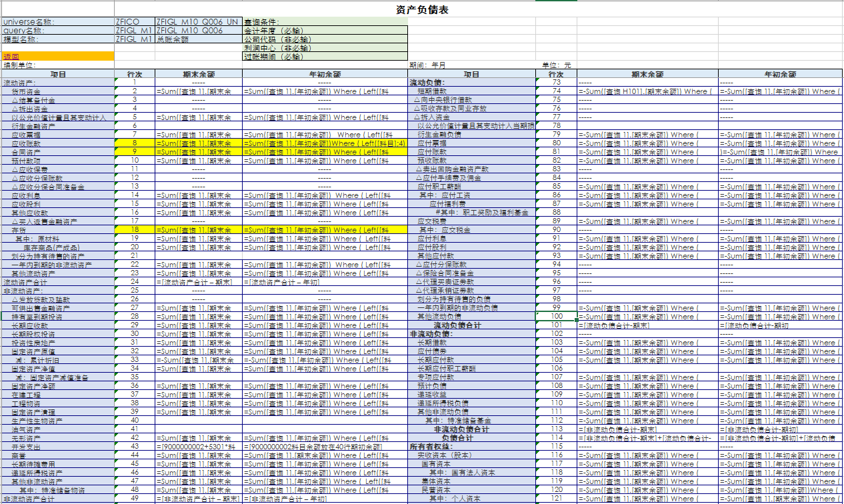This screenshot has width=844, height=504.
Task: Select the 应收账款 label cell
Action: click(58, 143)
